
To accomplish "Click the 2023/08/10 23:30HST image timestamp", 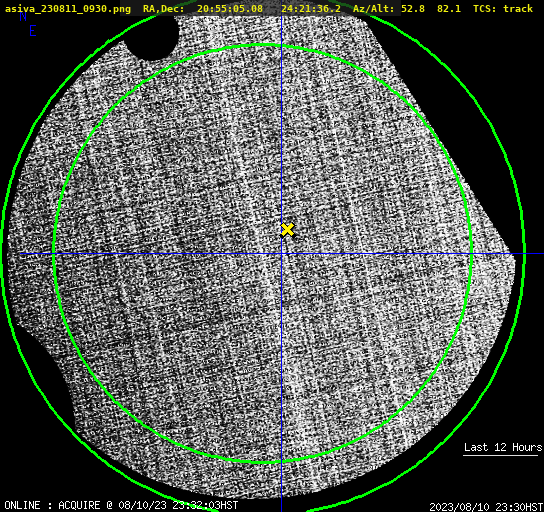I will click(x=486, y=507).
